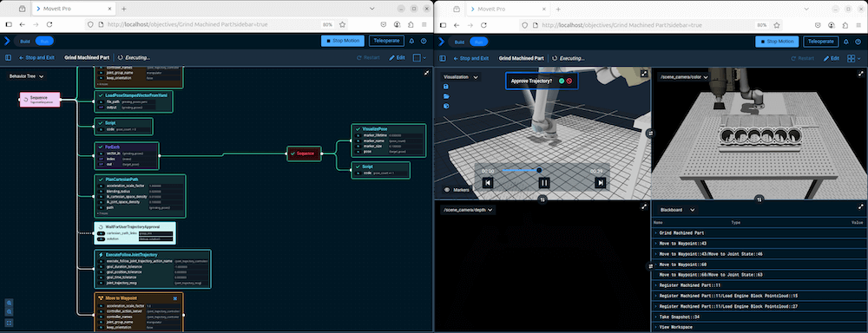
Task: Open notifications bell in right window
Action: (846, 41)
